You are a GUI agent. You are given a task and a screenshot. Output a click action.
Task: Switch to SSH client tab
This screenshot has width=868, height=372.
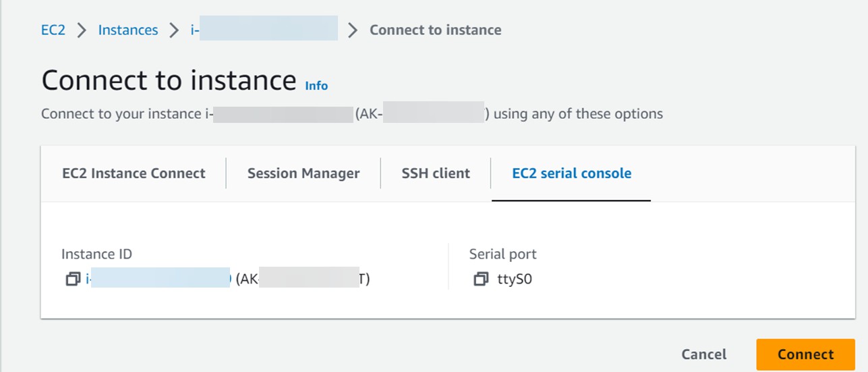click(436, 174)
